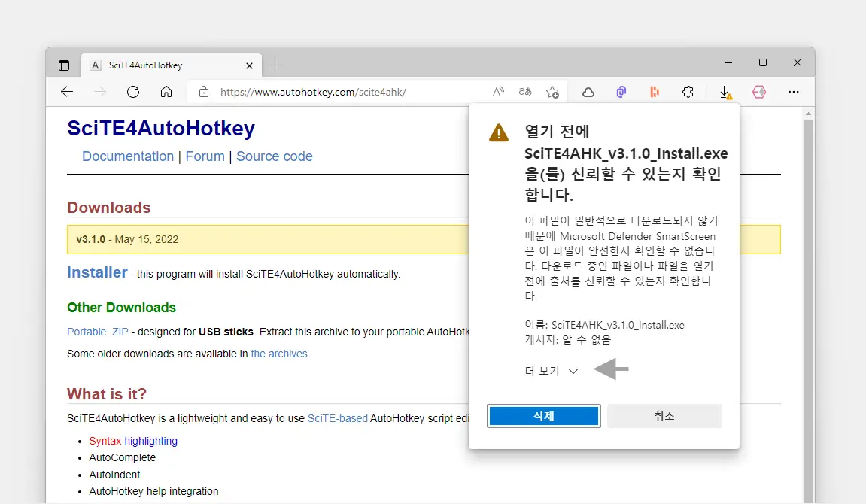The width and height of the screenshot is (866, 504).
Task: Open the site information padlock icon
Action: click(x=203, y=92)
